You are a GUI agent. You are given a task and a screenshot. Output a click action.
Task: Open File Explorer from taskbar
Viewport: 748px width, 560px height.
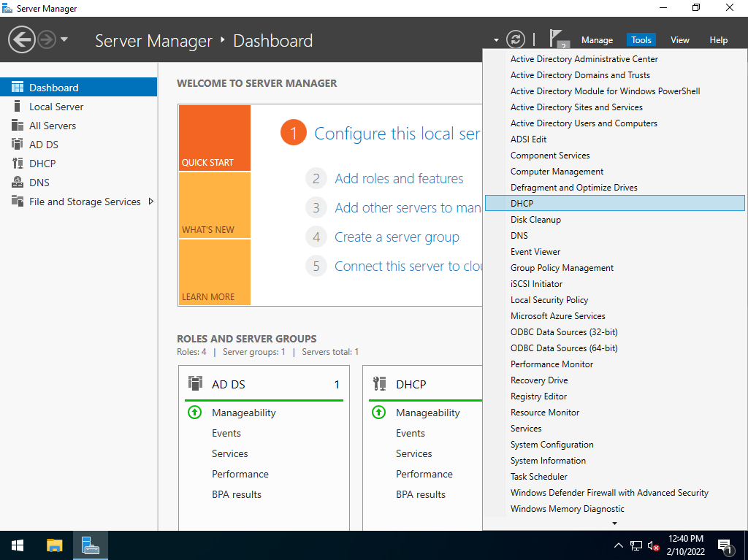(x=54, y=545)
